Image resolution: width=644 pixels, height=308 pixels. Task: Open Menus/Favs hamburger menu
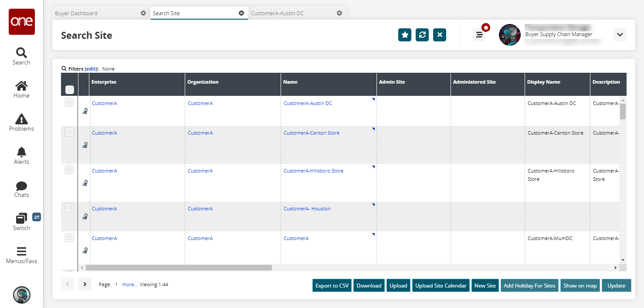[x=21, y=255]
